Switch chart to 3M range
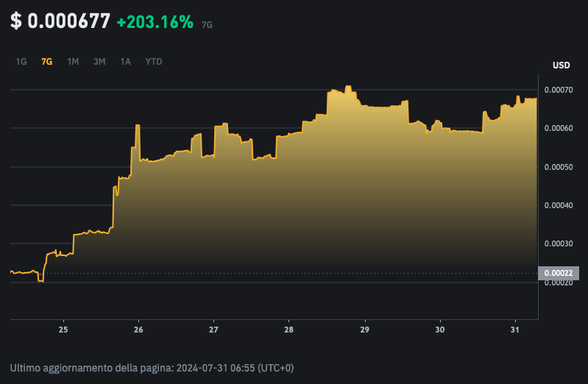This screenshot has height=384, width=588. point(99,62)
